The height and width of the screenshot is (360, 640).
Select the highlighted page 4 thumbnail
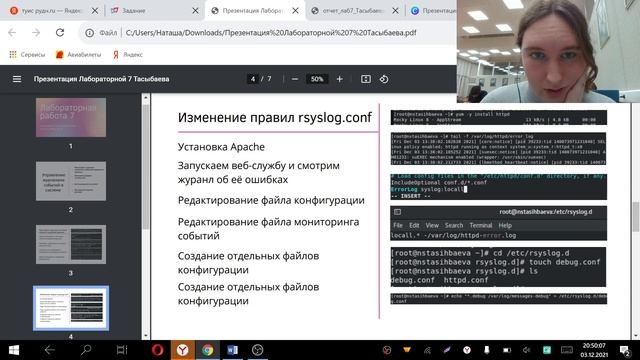click(x=71, y=308)
